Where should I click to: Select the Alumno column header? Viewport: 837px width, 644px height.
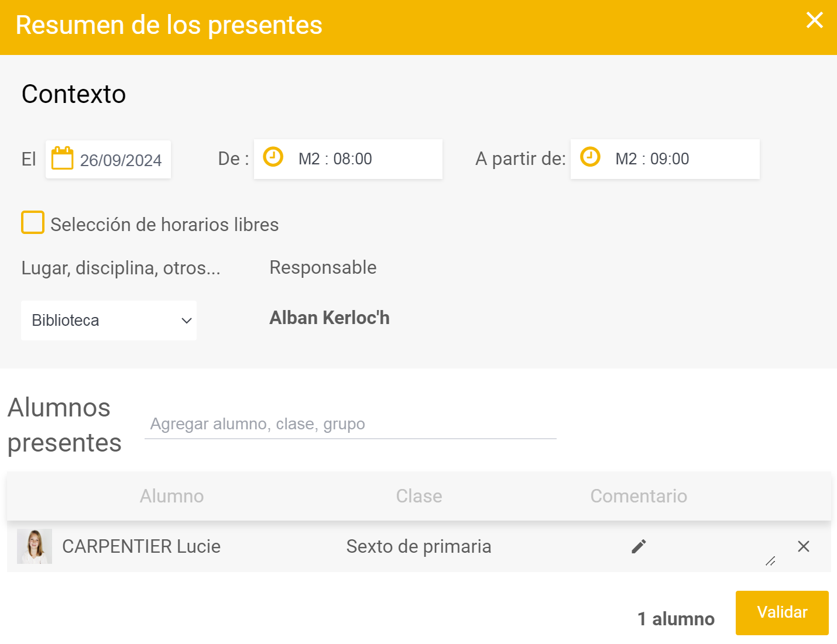coord(171,496)
